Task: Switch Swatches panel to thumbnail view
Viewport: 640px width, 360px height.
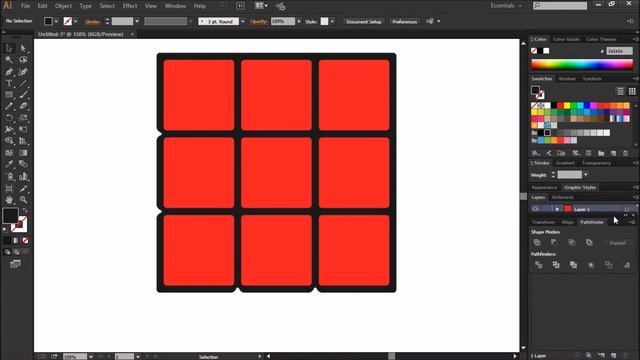Action: click(632, 91)
